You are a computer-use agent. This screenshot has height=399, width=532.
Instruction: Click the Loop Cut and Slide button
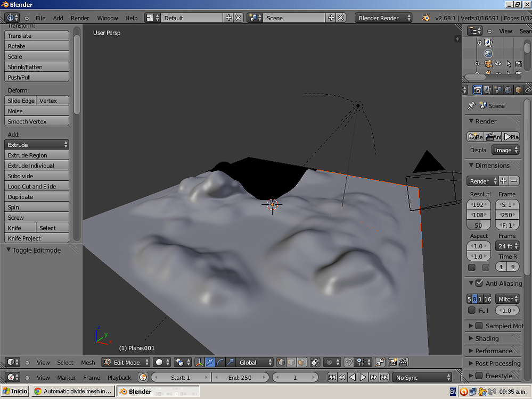click(x=37, y=186)
